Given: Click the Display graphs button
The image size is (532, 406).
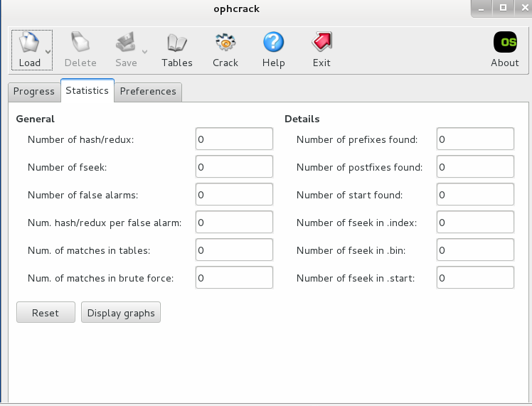Looking at the screenshot, I should tap(121, 313).
